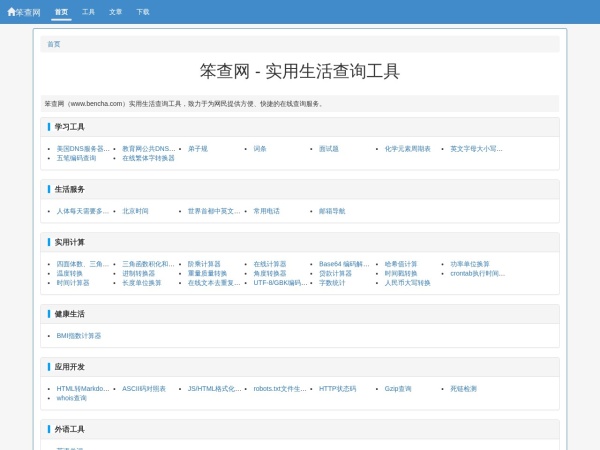Open the HTML转Markdo... link

click(83, 388)
